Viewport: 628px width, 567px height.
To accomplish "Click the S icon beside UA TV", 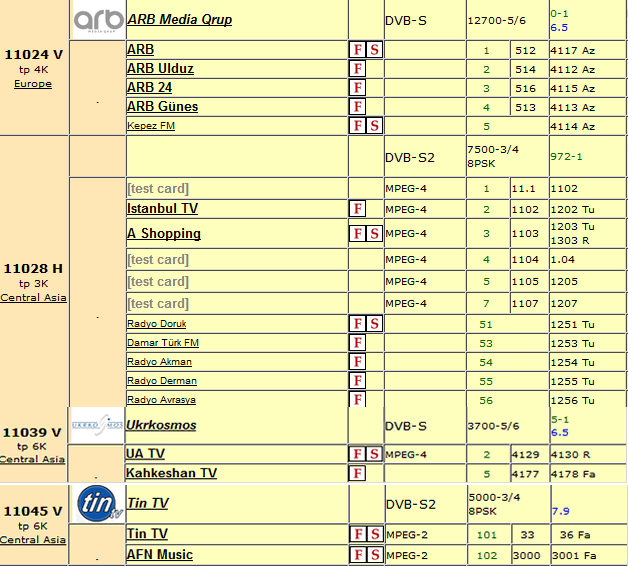I will click(x=374, y=454).
